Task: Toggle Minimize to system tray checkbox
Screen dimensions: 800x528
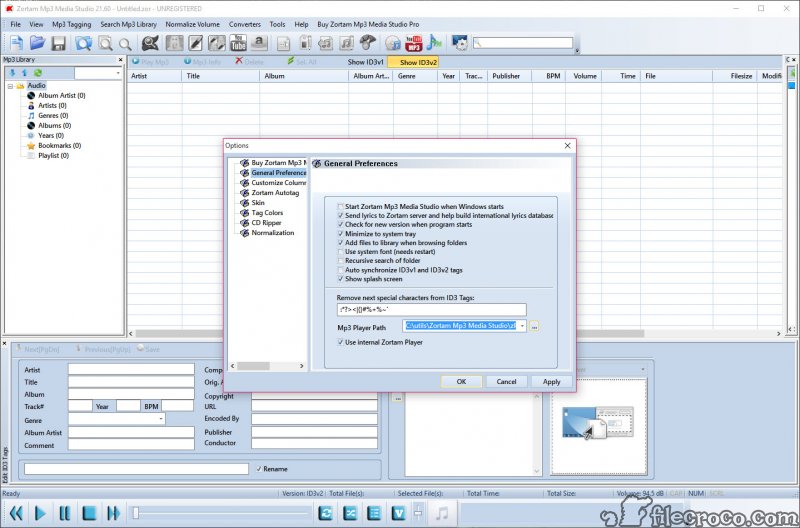Action: click(340, 234)
